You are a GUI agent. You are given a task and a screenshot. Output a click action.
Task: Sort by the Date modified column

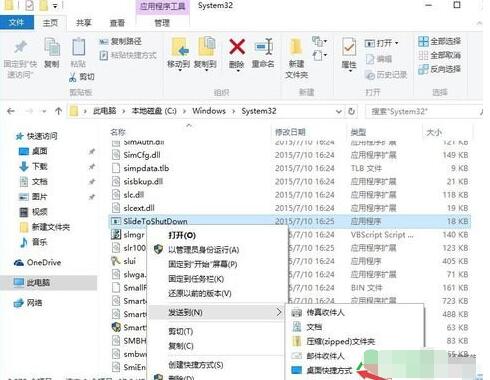[290, 132]
